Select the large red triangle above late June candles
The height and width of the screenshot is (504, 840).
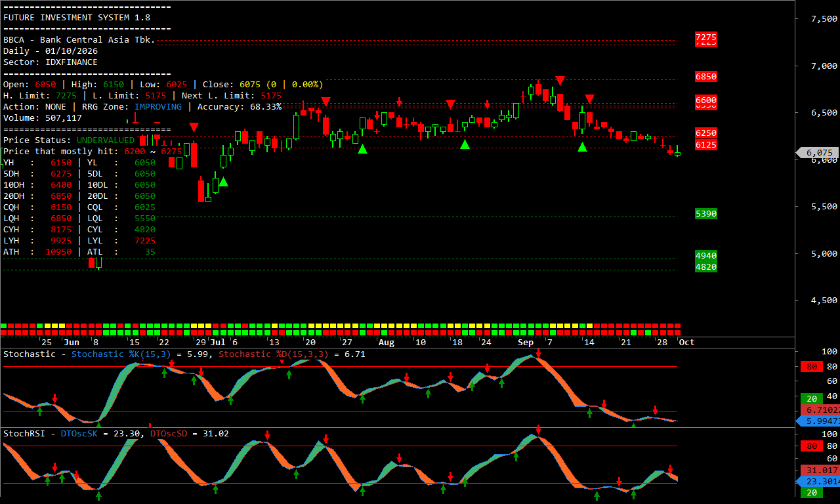[194, 127]
